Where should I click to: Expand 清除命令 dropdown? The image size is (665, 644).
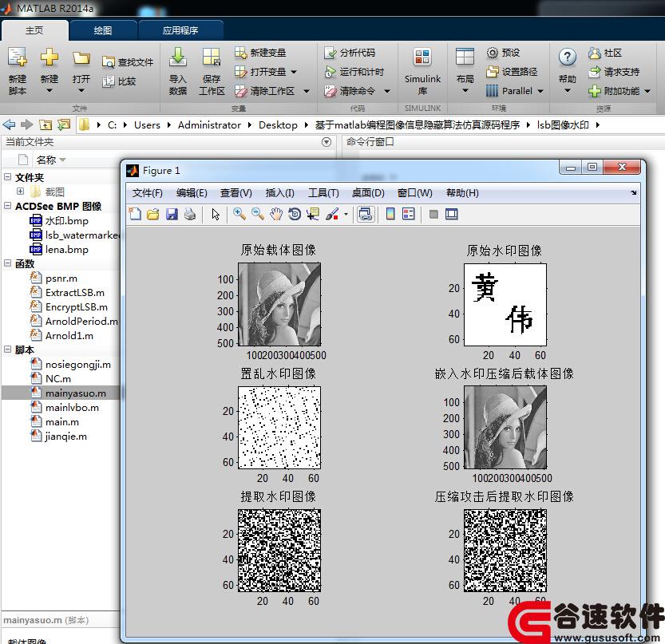tap(386, 91)
